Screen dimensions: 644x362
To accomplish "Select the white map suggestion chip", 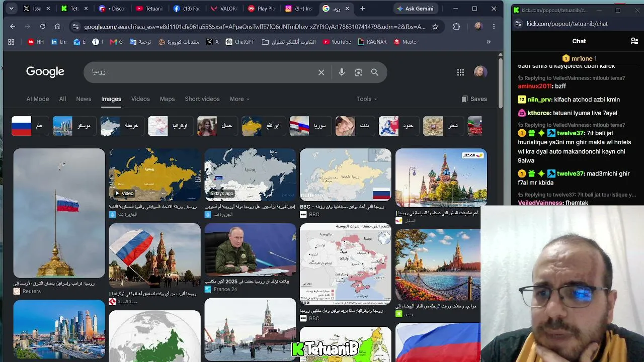I will pos(122,126).
